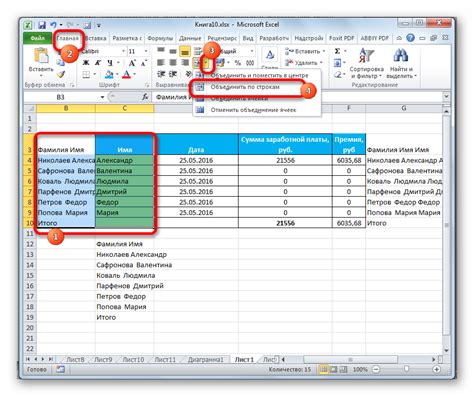Click the cell borders icon
Screen dimensions: 474x396
coord(86,74)
